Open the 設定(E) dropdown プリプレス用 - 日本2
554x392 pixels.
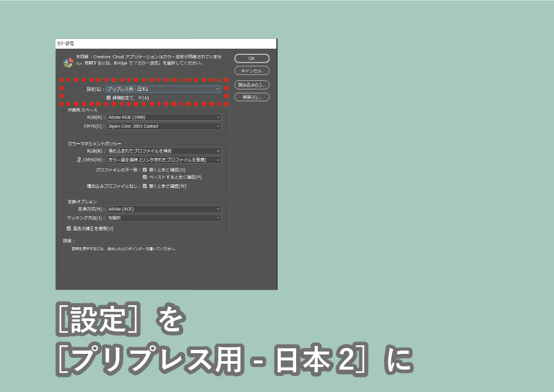(164, 89)
